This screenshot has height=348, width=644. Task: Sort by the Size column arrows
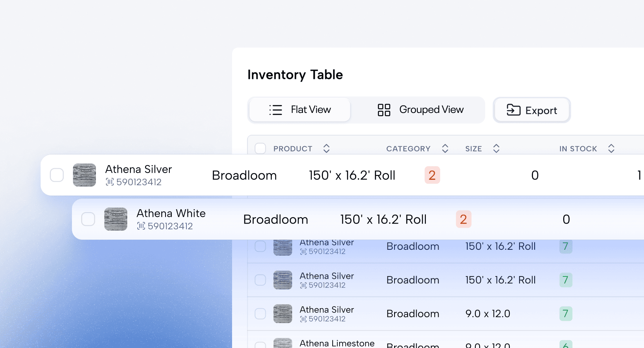[496, 148]
